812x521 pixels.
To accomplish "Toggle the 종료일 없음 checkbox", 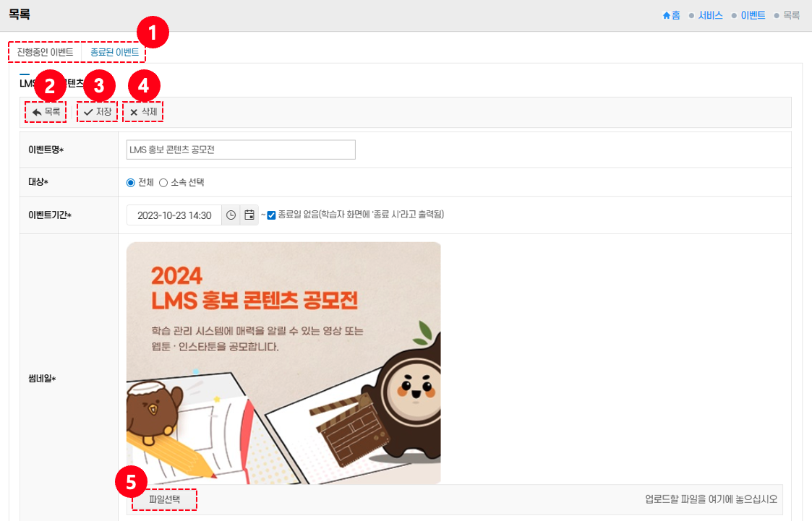I will click(x=271, y=215).
